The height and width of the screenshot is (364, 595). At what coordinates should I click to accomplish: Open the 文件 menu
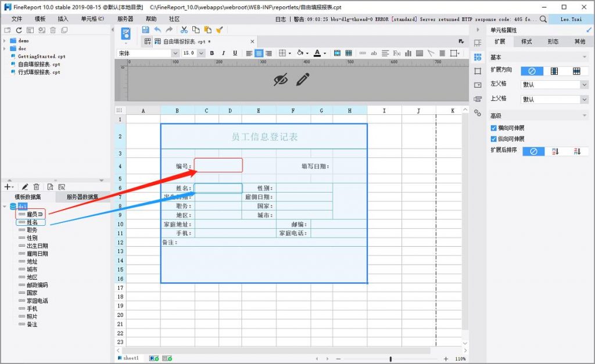tap(17, 19)
